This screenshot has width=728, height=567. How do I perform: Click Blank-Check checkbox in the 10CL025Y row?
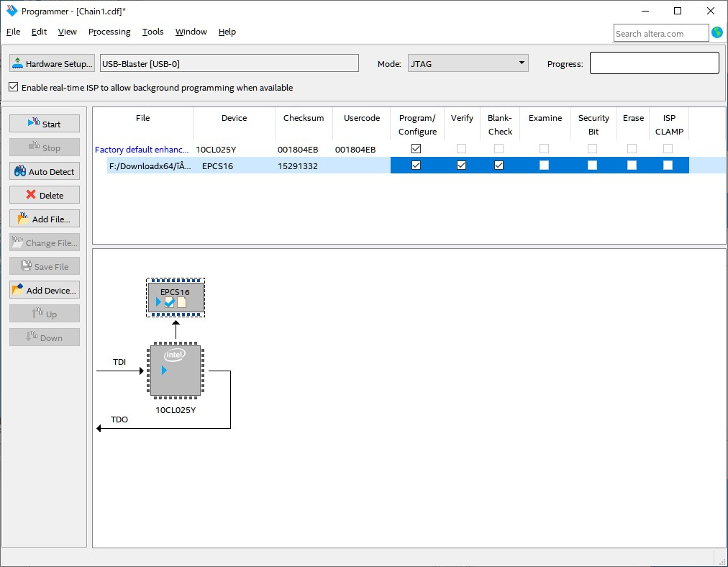point(499,149)
